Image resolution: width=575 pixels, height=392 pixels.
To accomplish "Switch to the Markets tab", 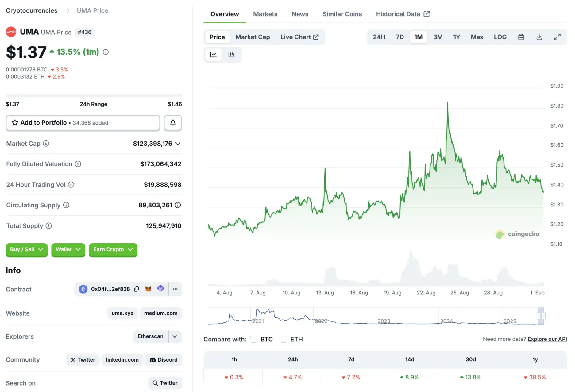I will 265,14.
